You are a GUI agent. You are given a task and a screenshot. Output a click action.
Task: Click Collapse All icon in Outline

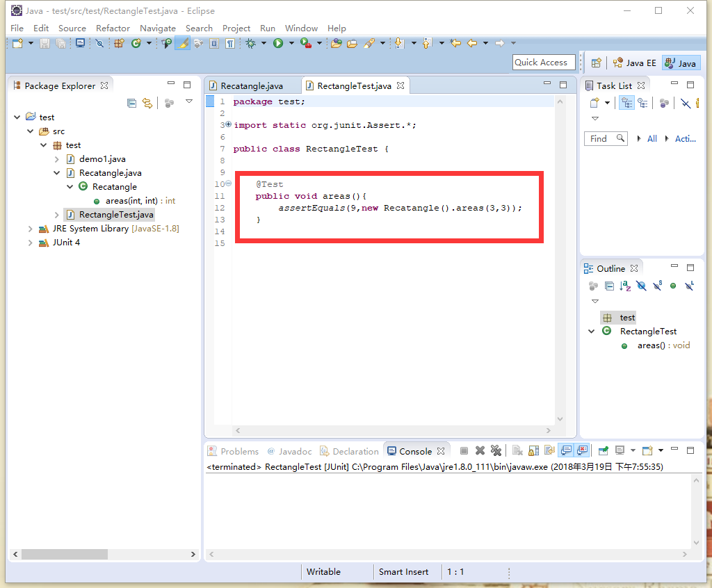[609, 286]
